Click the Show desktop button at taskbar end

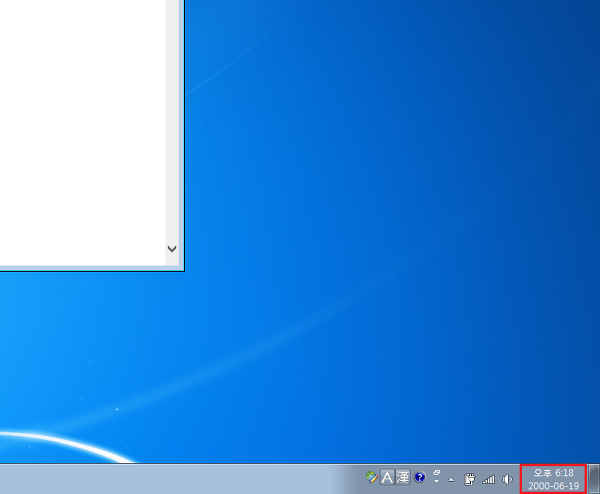(593, 479)
